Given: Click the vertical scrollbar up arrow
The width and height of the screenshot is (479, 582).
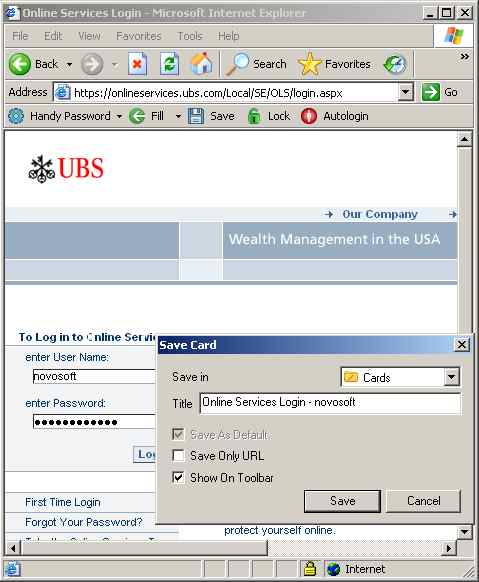Looking at the screenshot, I should (465, 139).
